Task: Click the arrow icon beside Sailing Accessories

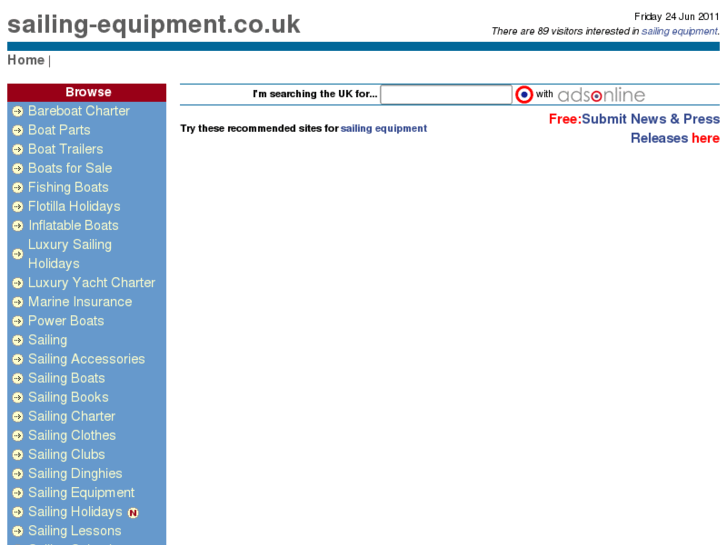Action: [18, 359]
